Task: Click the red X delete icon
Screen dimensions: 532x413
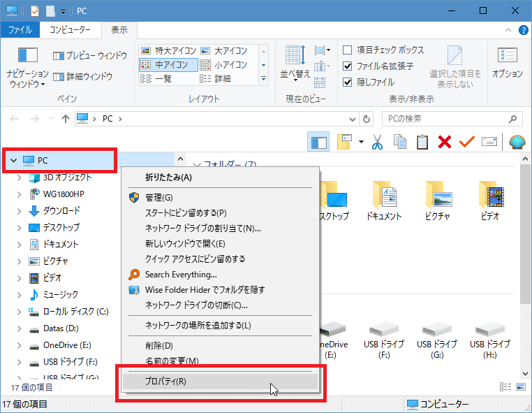Action: pyautogui.click(x=444, y=143)
